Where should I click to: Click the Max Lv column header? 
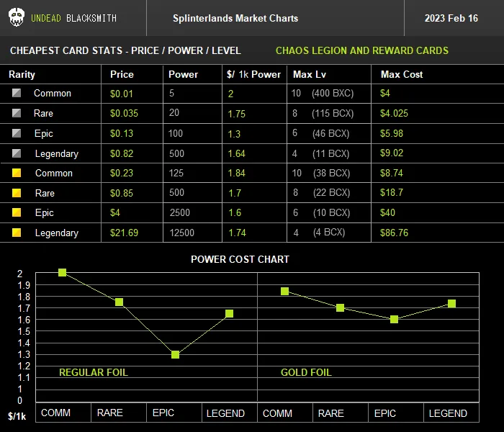[x=310, y=74]
